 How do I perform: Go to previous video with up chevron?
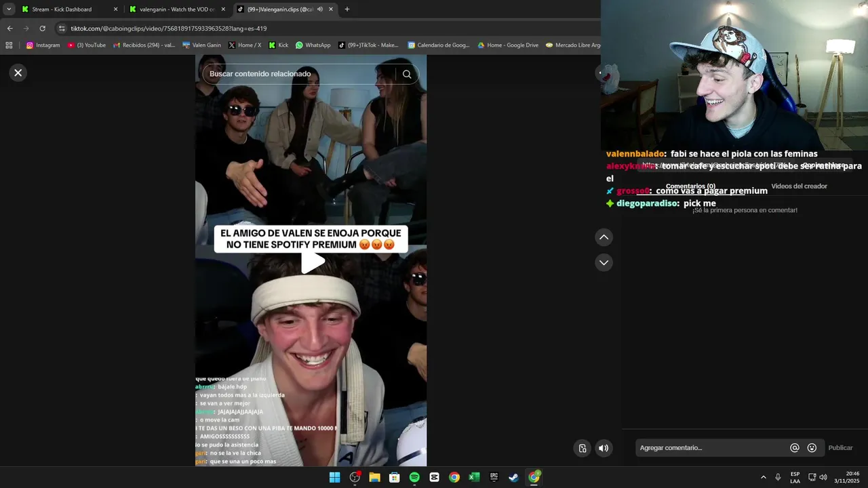(x=604, y=237)
